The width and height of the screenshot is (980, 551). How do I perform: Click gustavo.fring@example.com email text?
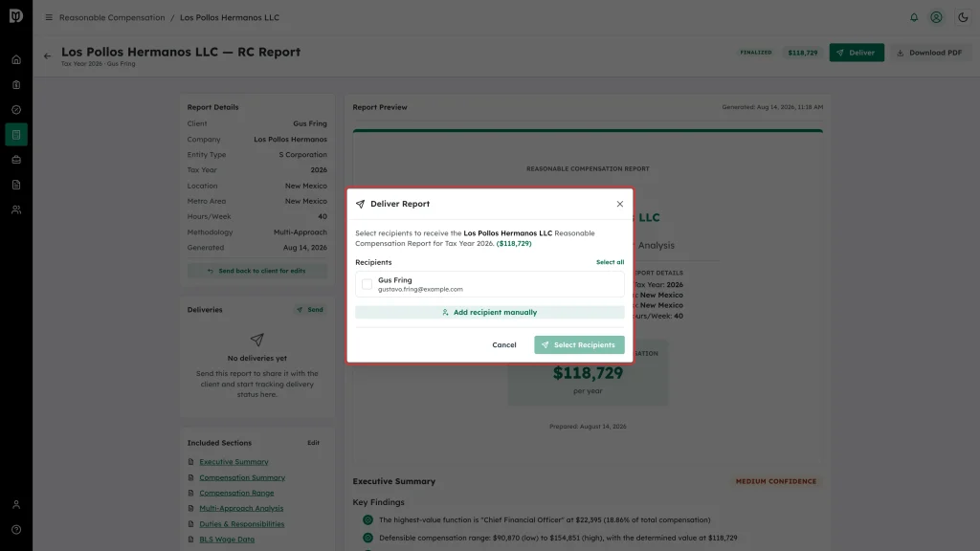[420, 289]
